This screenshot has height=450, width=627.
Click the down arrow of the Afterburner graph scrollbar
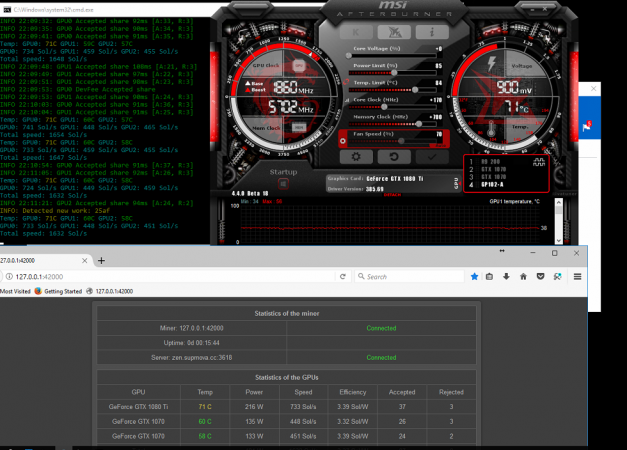tap(559, 241)
